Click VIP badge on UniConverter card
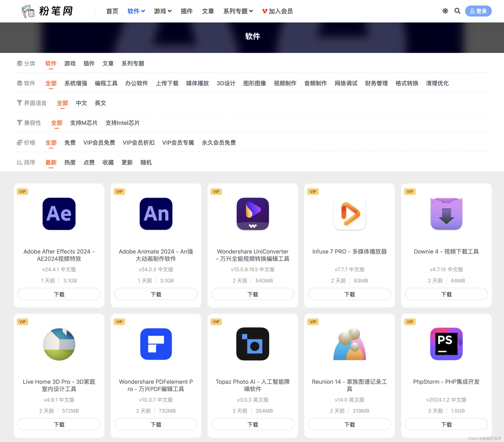The height and width of the screenshot is (442, 504). (x=216, y=192)
